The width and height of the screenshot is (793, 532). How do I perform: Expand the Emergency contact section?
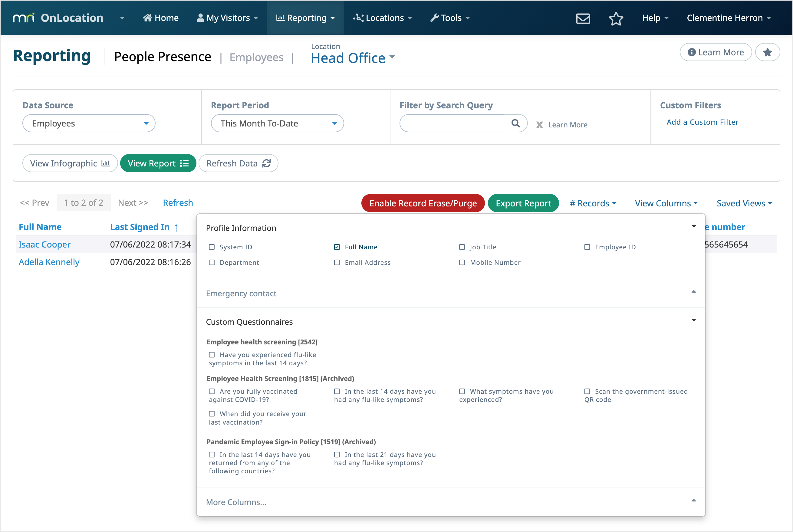pos(694,292)
